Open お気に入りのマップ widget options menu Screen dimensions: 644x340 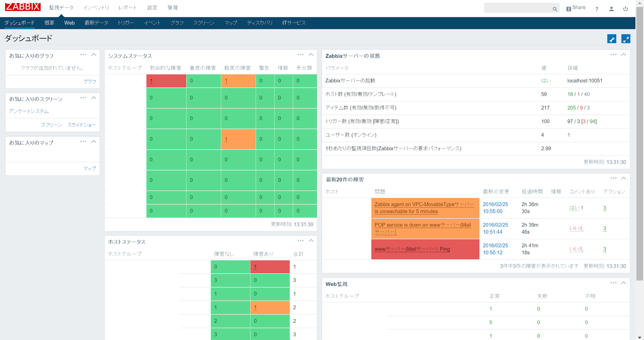[83, 142]
